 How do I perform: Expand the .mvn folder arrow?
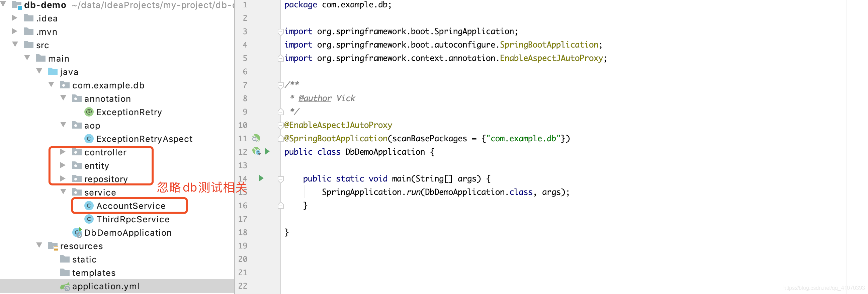[x=14, y=31]
